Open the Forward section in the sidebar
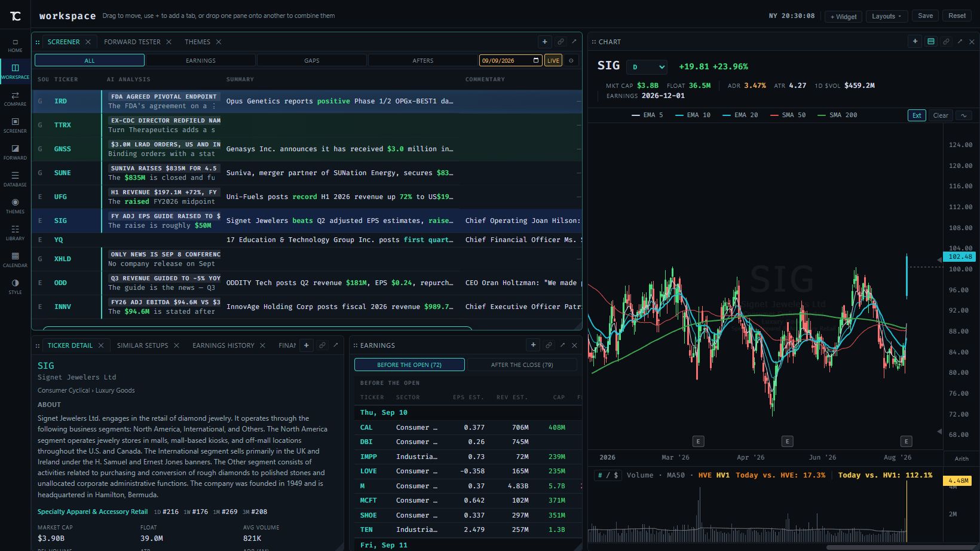980x551 pixels. tap(15, 153)
